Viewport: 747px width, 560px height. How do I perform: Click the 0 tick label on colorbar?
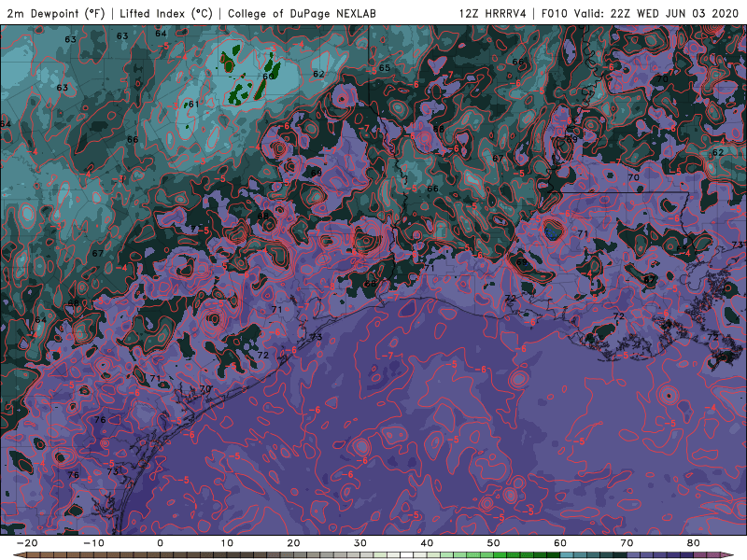click(160, 543)
